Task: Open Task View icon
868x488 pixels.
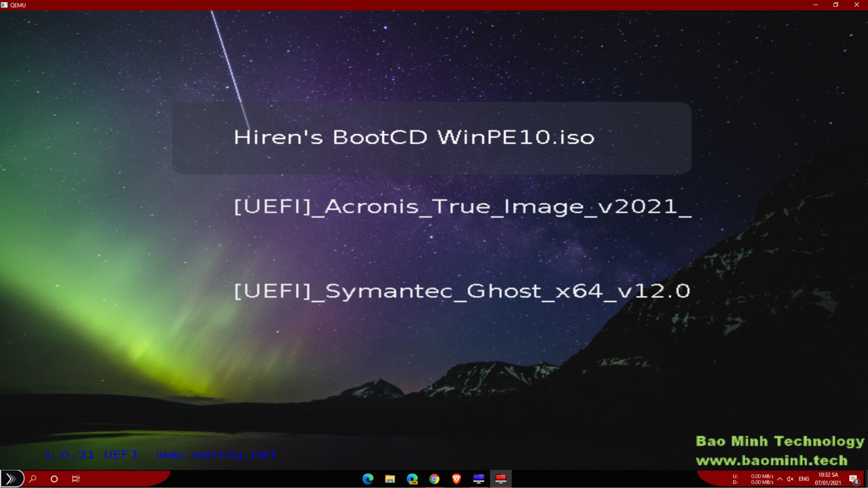Action: [x=76, y=479]
